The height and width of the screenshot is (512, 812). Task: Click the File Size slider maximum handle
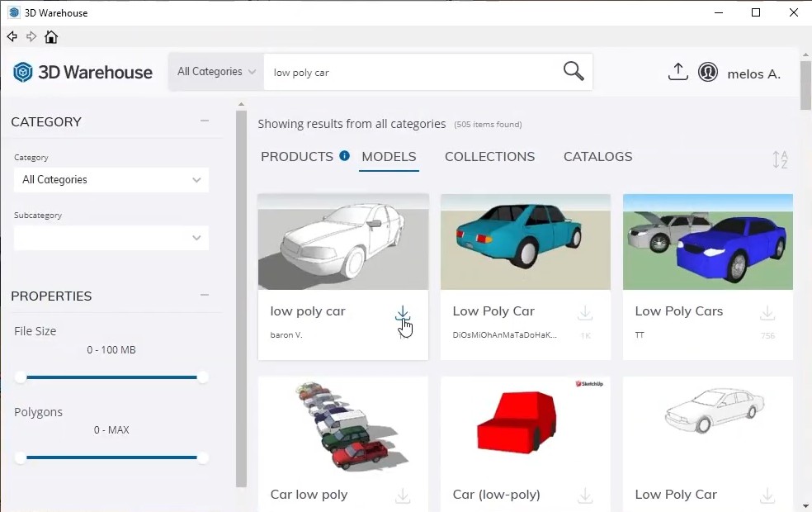coord(202,377)
